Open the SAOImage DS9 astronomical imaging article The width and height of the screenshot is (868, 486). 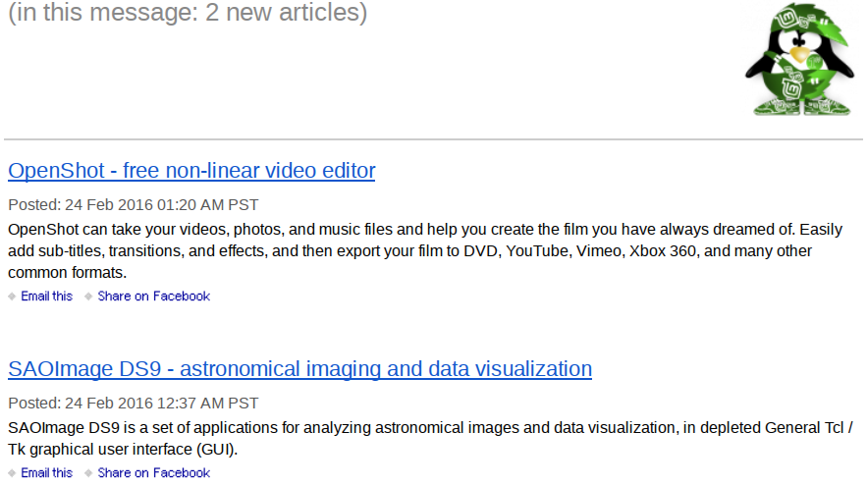pos(300,368)
